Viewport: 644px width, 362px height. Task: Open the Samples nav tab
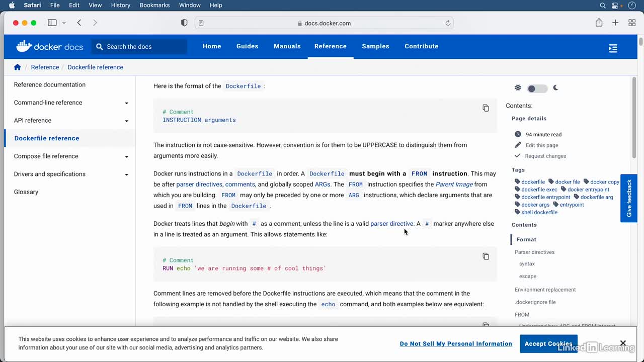tap(375, 46)
